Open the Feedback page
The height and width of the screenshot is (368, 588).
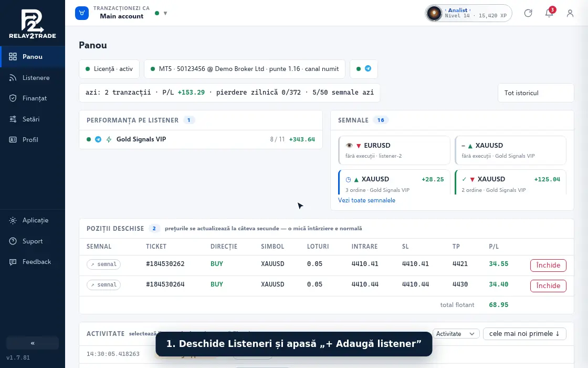pyautogui.click(x=32, y=262)
